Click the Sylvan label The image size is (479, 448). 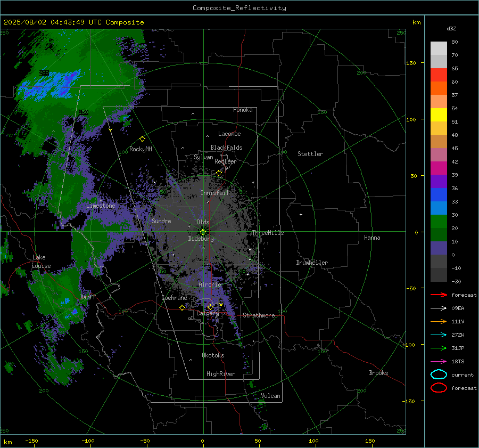click(x=203, y=157)
